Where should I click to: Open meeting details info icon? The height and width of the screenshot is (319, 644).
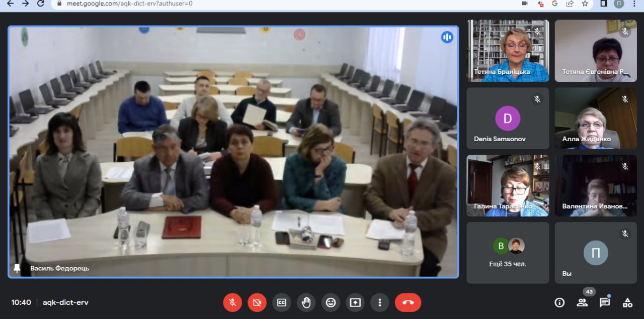pyautogui.click(x=559, y=302)
